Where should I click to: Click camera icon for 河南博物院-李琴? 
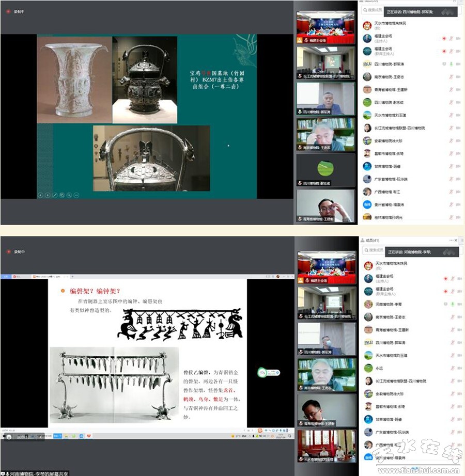tap(458, 305)
